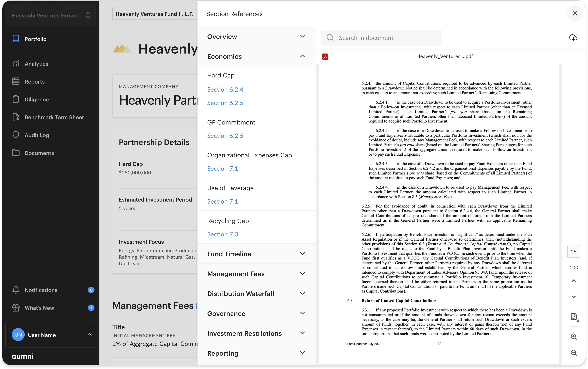Click the Heavenly Ventures Fund II, L.P. selector
This screenshot has width=588, height=369.
[155, 14]
